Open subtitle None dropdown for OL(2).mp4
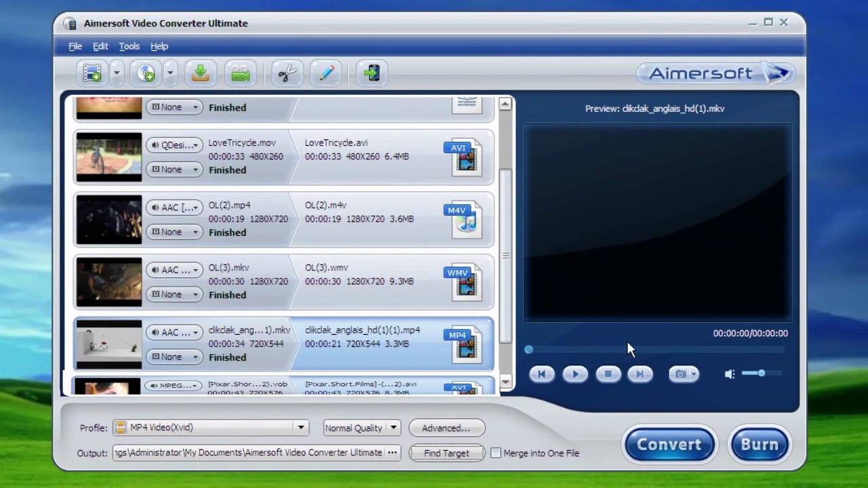The height and width of the screenshot is (488, 868). pyautogui.click(x=174, y=232)
